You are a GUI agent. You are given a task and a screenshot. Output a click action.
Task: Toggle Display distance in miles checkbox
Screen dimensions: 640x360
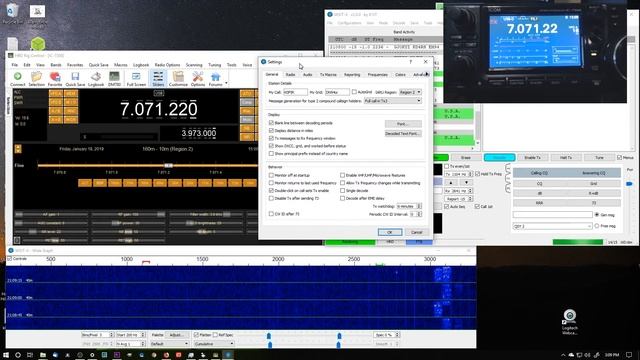click(271, 131)
